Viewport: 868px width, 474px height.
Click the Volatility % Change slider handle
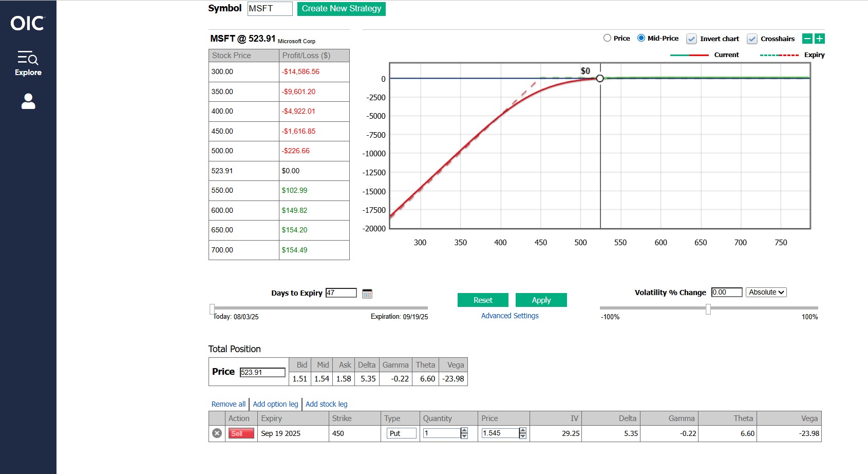coord(708,309)
